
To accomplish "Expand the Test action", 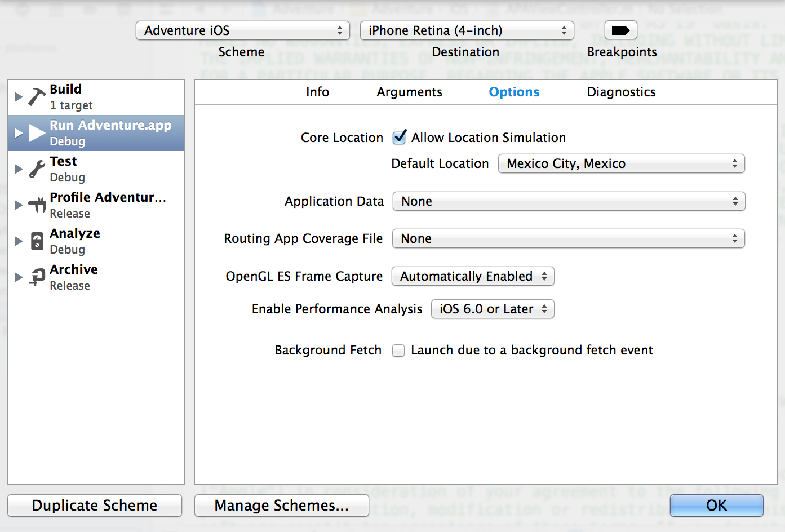I will tap(18, 169).
